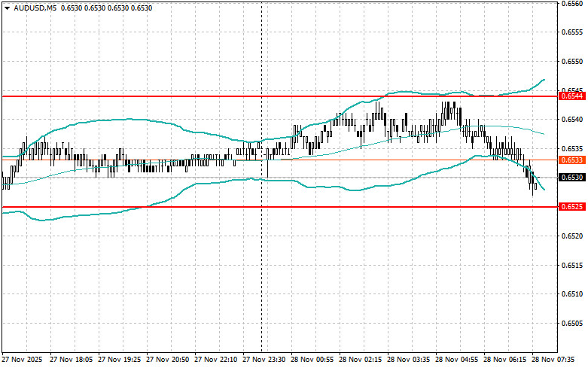The width and height of the screenshot is (588, 368).
Task: Click the 27 Nov 2025 date label
Action: click(22, 360)
